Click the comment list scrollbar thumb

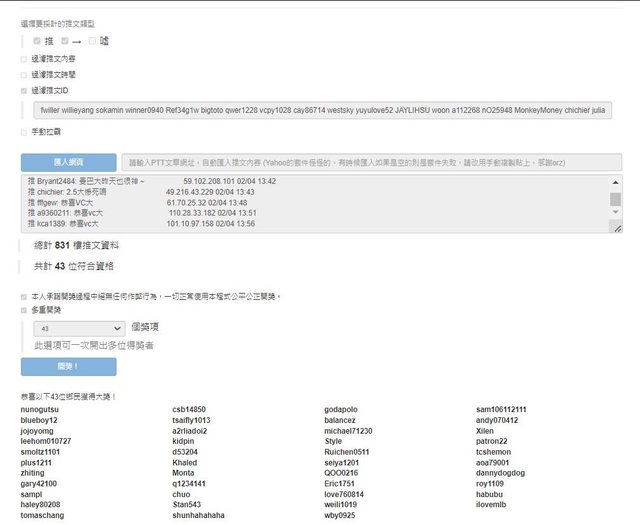[x=615, y=198]
